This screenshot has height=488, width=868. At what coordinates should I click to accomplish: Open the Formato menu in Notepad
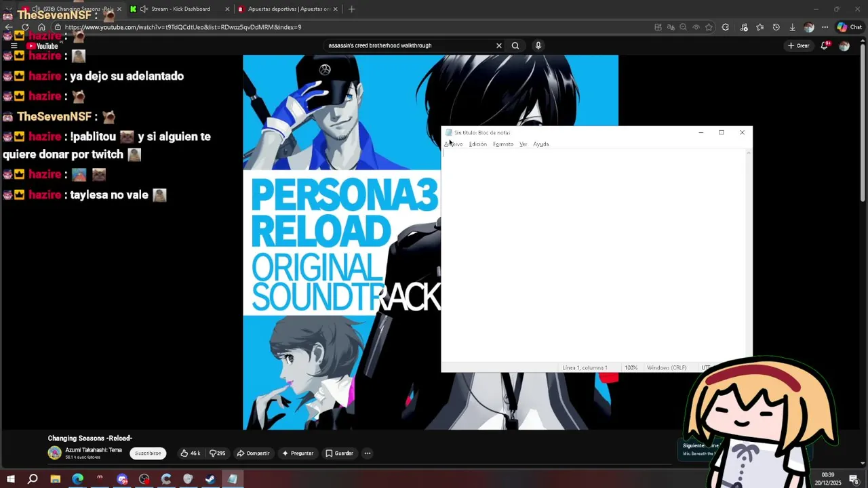tap(503, 144)
